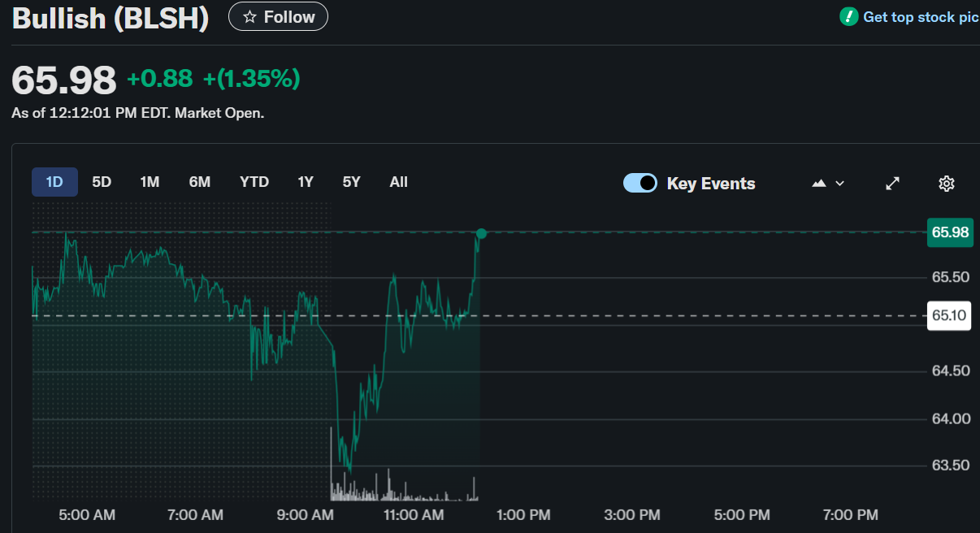The width and height of the screenshot is (980, 533).
Task: Open chart settings gear
Action: coord(946,184)
